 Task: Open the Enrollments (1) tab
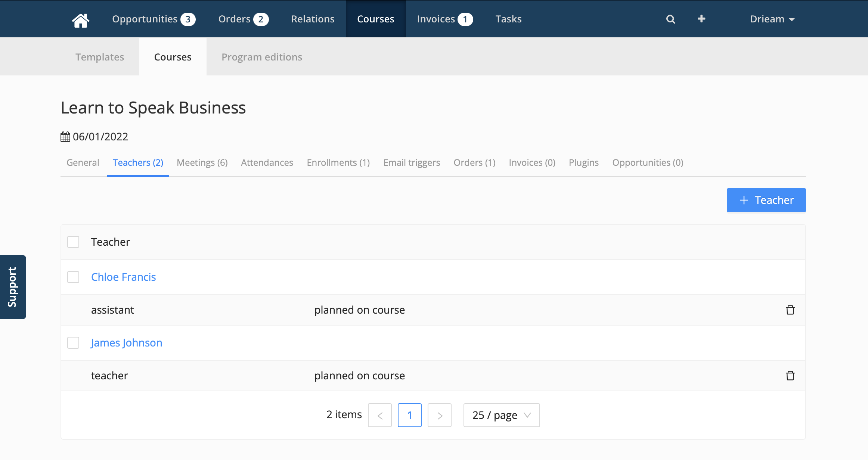tap(338, 162)
